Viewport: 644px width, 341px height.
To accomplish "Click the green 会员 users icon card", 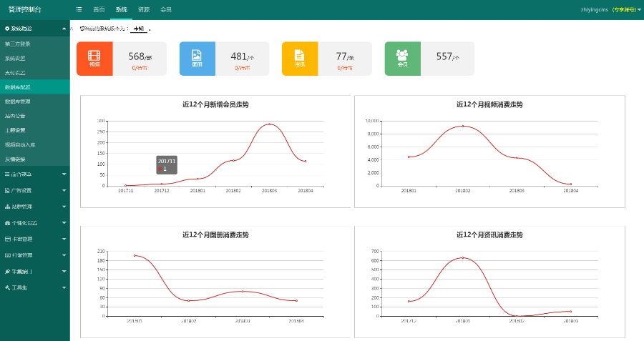I will 402,59.
